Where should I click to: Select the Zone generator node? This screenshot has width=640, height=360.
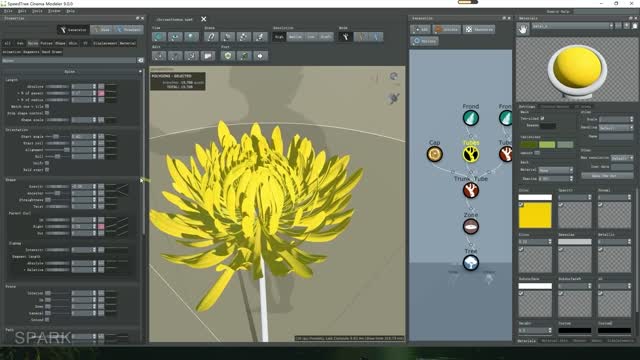[471, 227]
